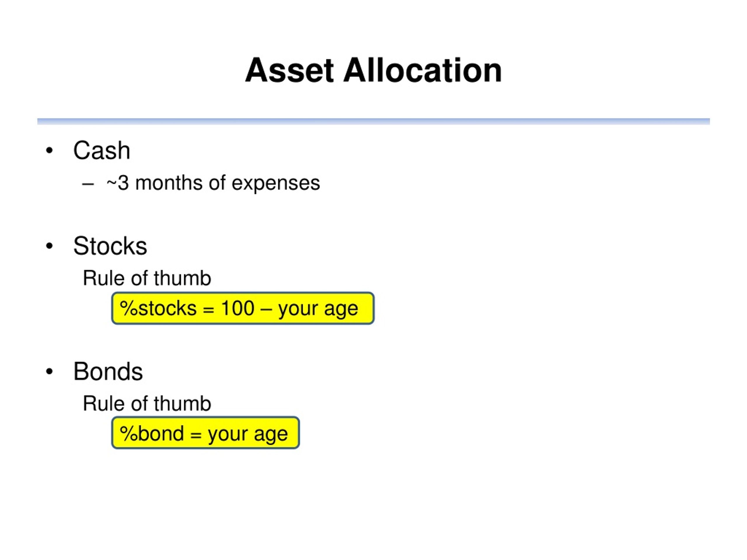Click your age in the %bond box
Screen dimensions: 747x560
(248, 434)
